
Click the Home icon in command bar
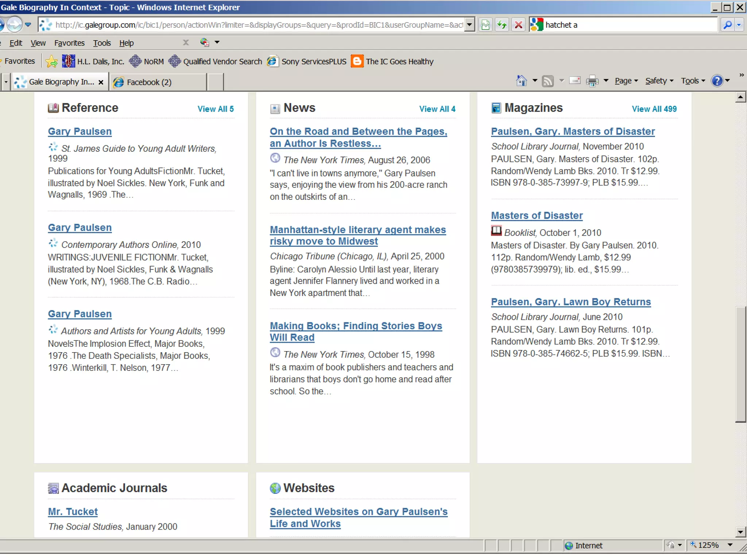click(x=522, y=81)
